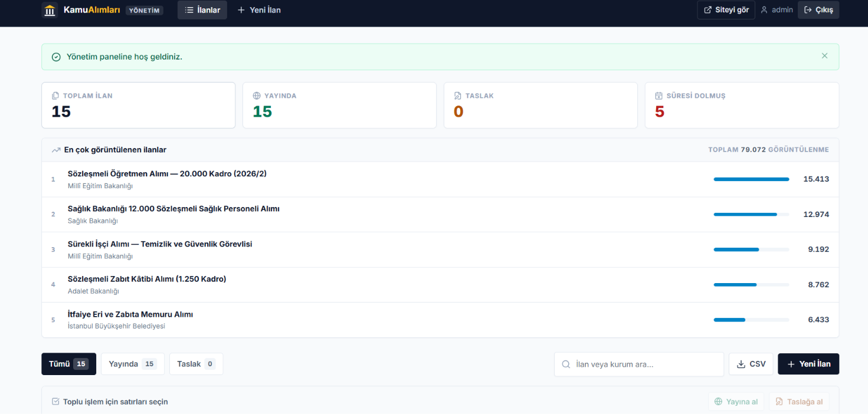The width and height of the screenshot is (868, 414).
Task: Click the 'Taslağa al' bulk button
Action: pos(799,402)
